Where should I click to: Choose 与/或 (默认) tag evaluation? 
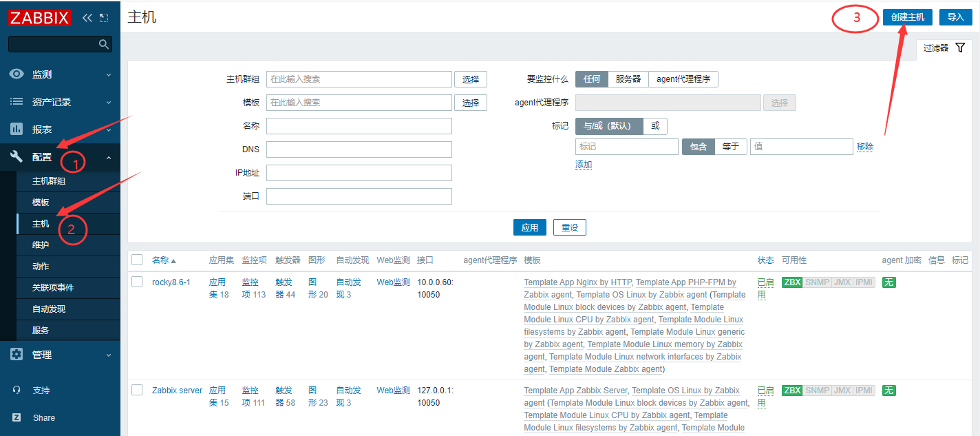point(609,126)
